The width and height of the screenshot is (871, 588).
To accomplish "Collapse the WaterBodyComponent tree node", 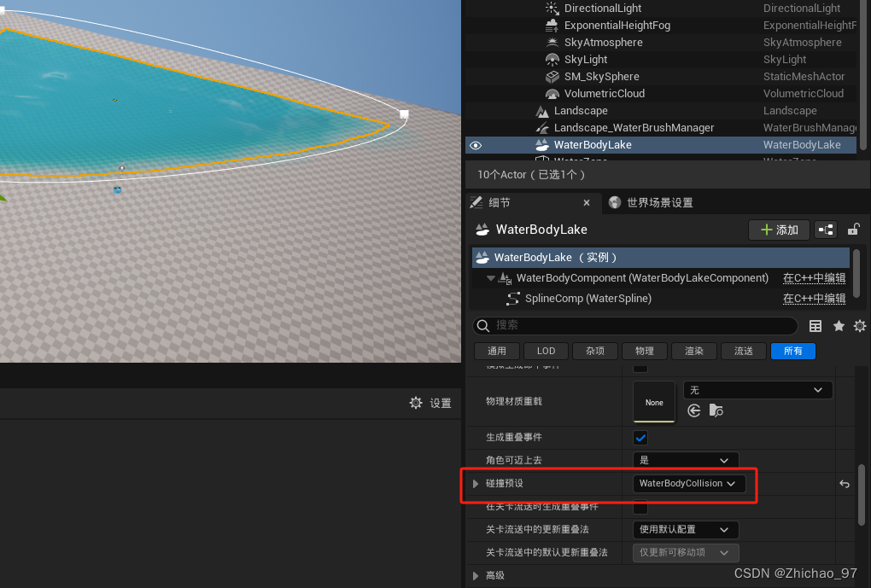I will click(x=490, y=278).
